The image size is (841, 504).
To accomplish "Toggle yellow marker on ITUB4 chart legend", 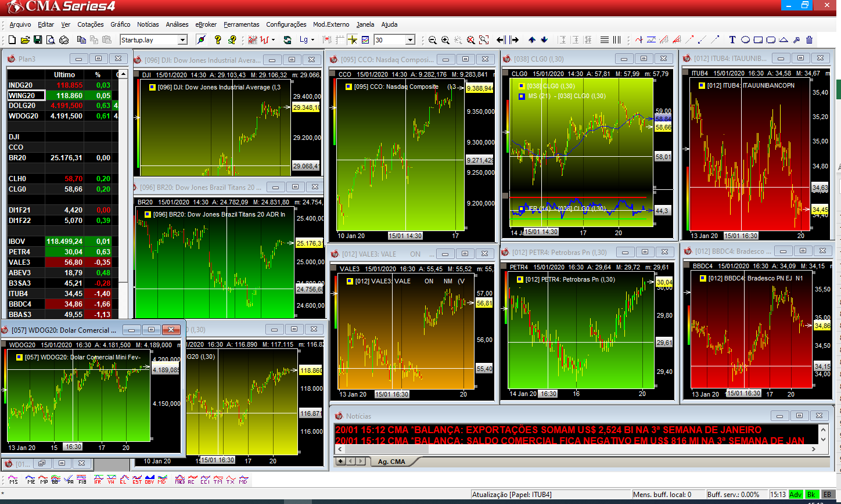I will point(702,85).
